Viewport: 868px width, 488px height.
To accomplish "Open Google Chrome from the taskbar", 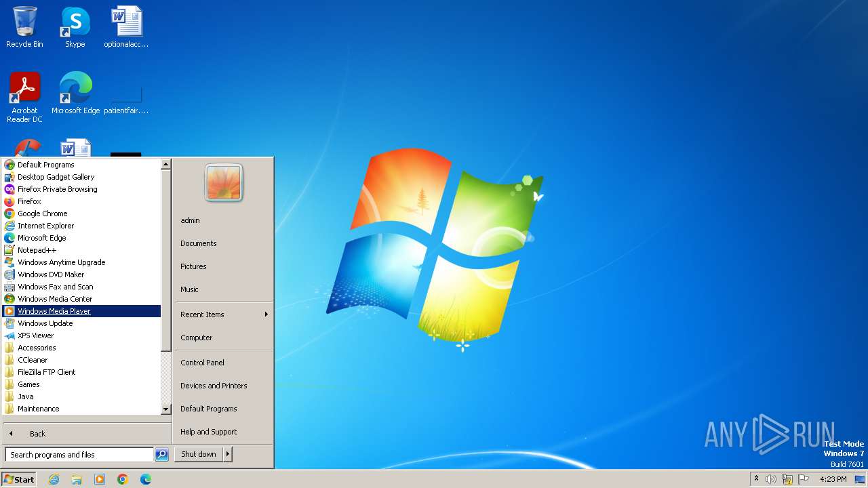I will point(123,479).
